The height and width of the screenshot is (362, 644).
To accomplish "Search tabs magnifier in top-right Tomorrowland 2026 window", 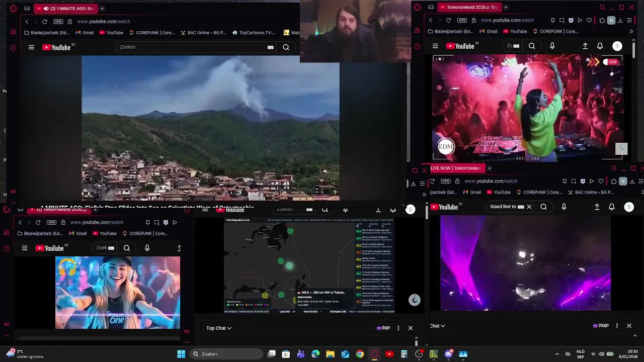I will 602,8.
